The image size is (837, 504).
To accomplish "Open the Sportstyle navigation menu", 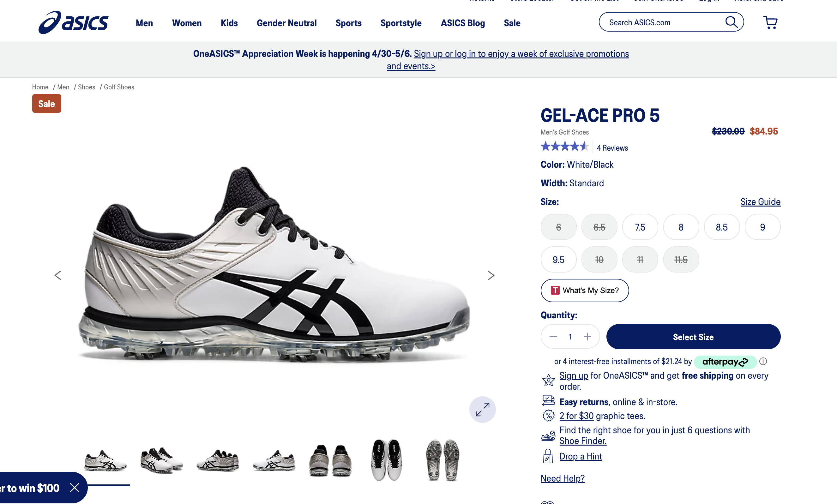I will pyautogui.click(x=401, y=23).
